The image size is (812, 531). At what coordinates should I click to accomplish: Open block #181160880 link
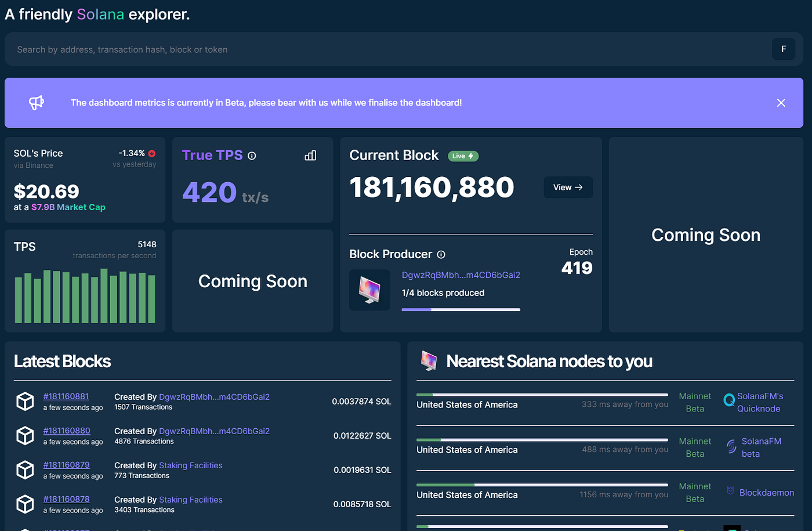(66, 431)
